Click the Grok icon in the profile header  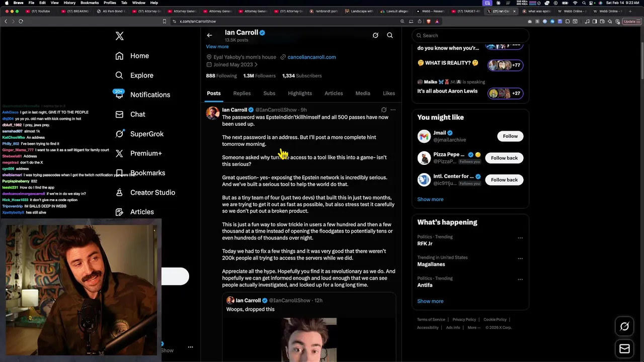(375, 35)
